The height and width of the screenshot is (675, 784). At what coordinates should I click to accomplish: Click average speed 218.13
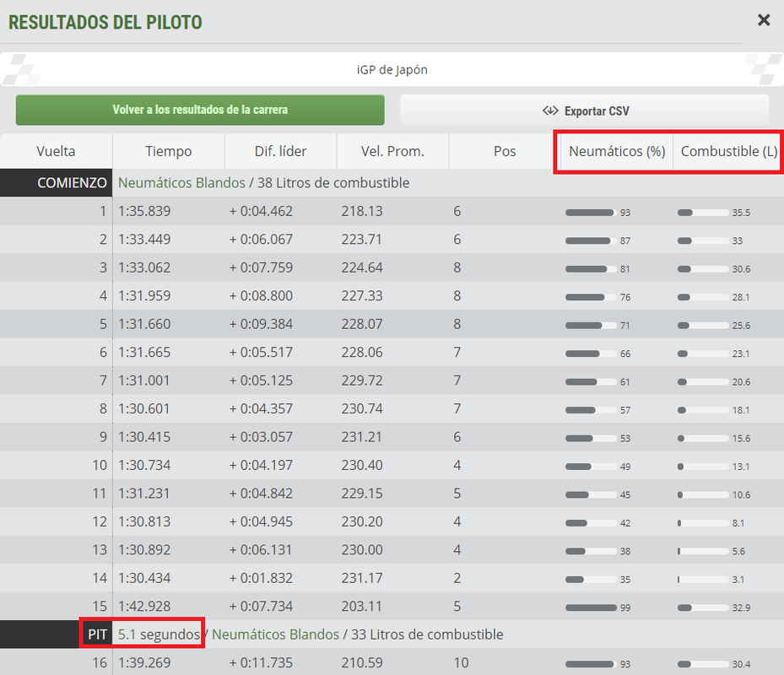(x=362, y=211)
